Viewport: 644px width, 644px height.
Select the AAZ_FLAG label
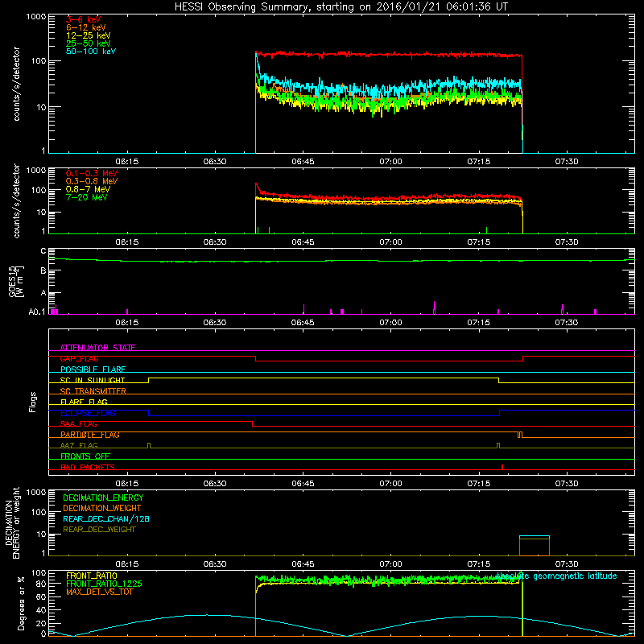pyautogui.click(x=79, y=445)
